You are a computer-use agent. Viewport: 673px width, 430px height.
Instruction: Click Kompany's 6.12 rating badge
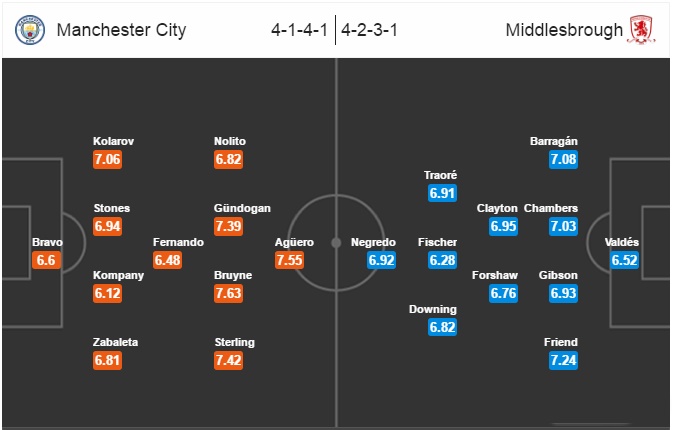[x=108, y=294]
